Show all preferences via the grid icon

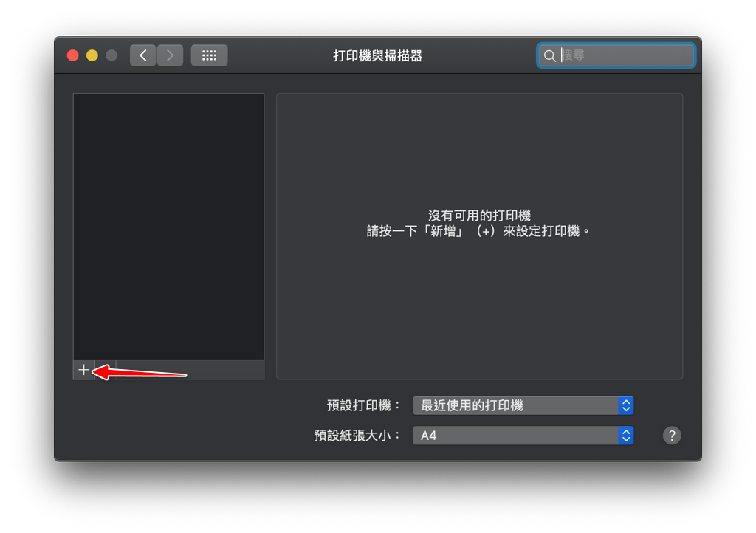(209, 55)
